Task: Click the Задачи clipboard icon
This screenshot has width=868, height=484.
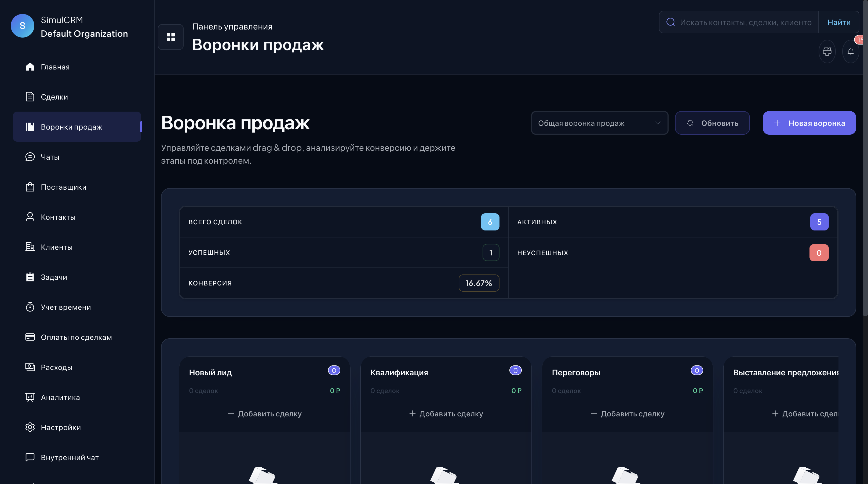Action: tap(30, 277)
